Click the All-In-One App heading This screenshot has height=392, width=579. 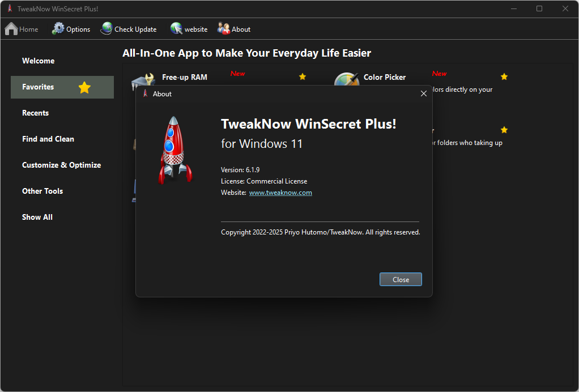pyautogui.click(x=246, y=53)
